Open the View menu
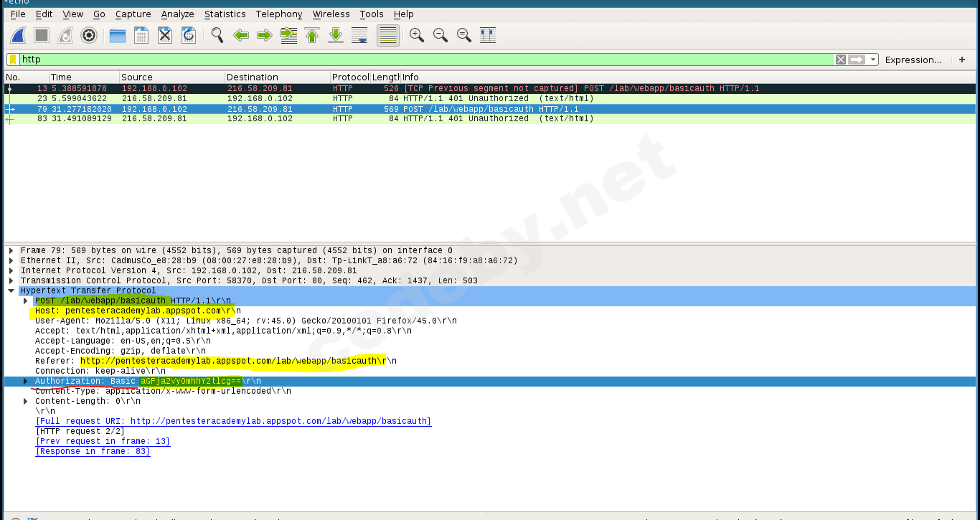This screenshot has width=980, height=520. click(72, 14)
